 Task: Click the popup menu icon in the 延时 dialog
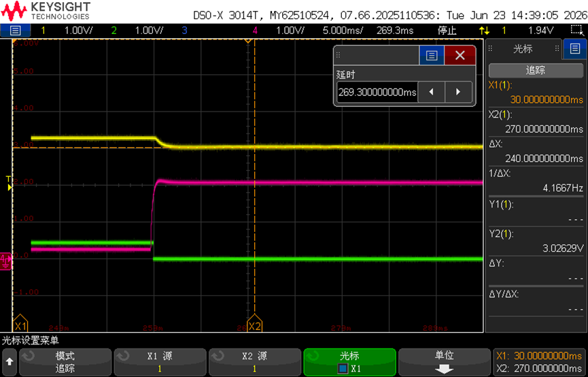[432, 56]
